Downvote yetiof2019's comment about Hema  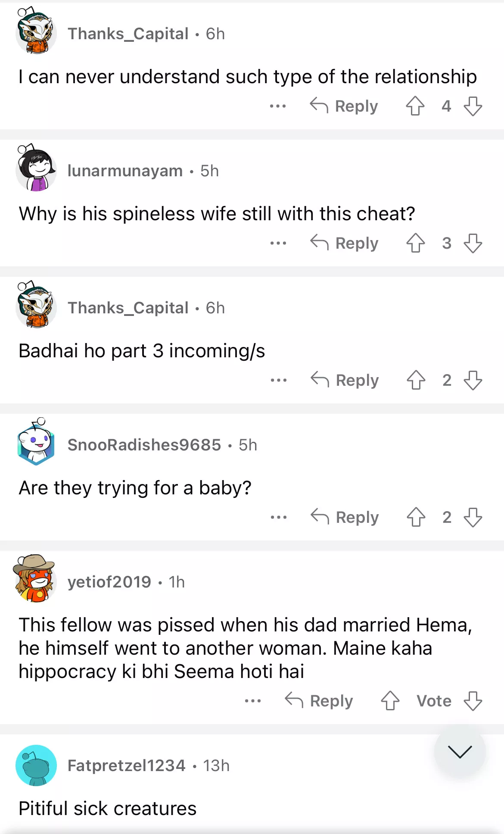point(473,701)
